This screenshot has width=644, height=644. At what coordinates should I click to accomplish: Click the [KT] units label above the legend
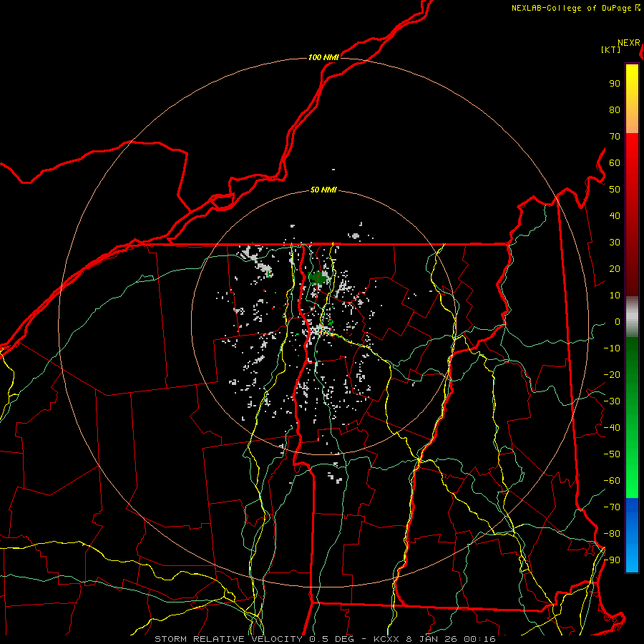[610, 49]
